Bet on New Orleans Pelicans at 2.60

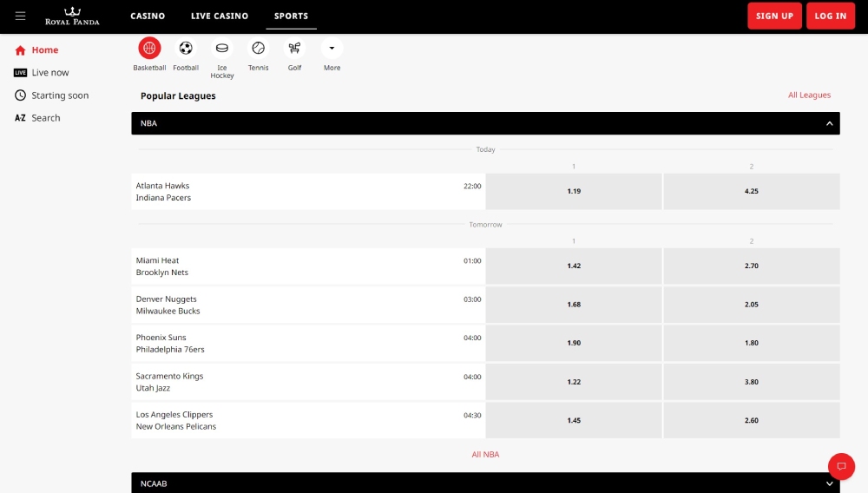pos(751,420)
